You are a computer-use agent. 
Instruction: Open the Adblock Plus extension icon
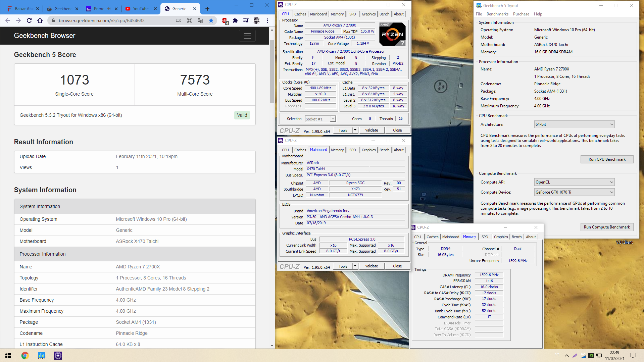pyautogui.click(x=225, y=21)
